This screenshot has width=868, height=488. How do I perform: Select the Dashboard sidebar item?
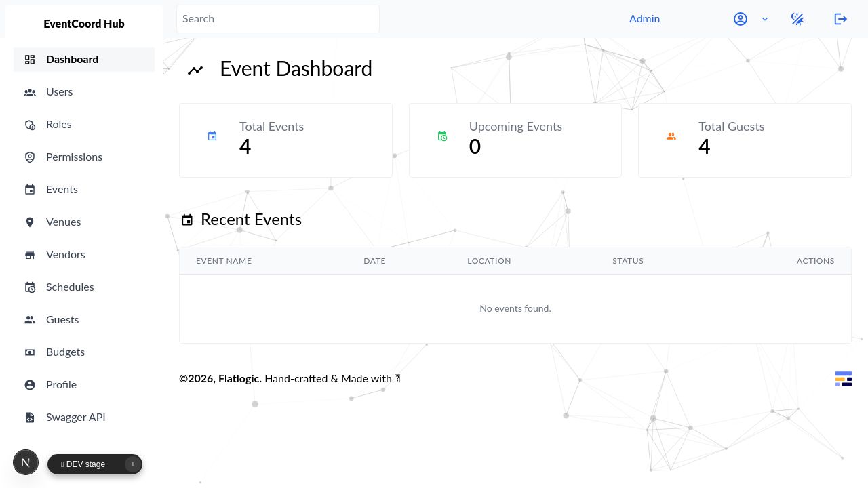[72, 60]
